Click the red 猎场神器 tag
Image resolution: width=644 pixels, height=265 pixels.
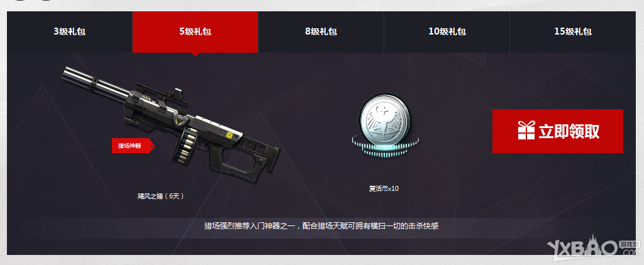[x=133, y=146]
